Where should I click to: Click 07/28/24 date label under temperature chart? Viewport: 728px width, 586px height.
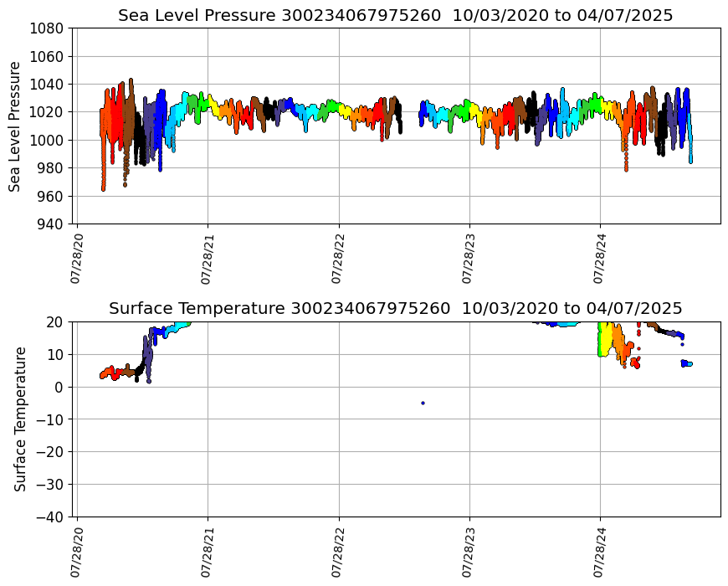pyautogui.click(x=599, y=552)
